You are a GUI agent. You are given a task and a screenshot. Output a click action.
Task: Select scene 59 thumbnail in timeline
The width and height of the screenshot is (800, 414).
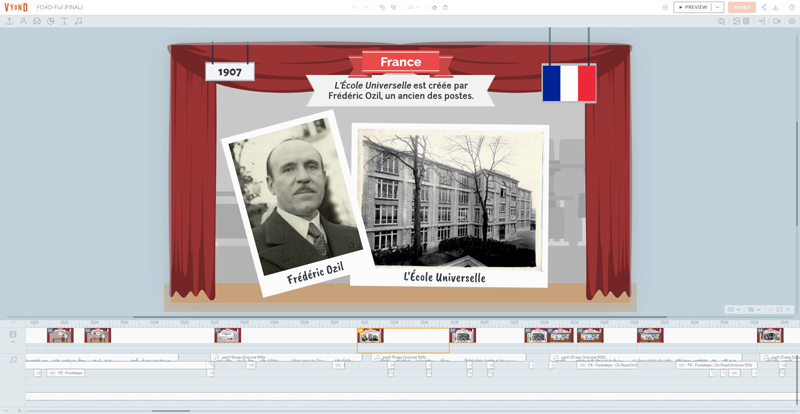463,335
